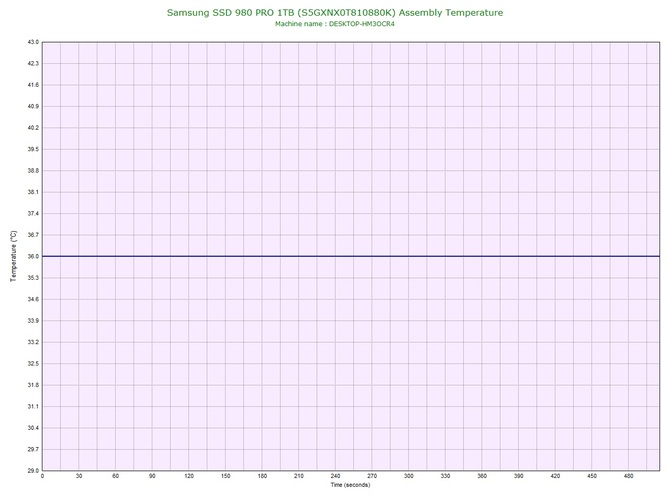Click the 36.0 y-axis value
Viewport: 670px width, 502px height.
[33, 256]
